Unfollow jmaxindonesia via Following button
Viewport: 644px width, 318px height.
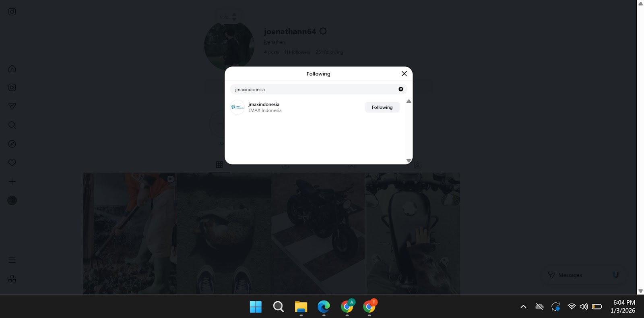[382, 107]
